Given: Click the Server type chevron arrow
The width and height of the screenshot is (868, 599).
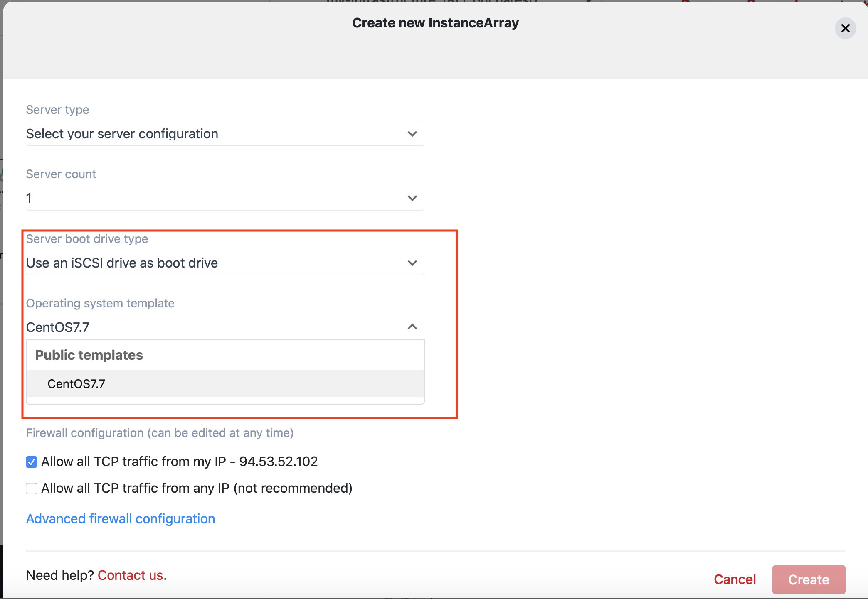Looking at the screenshot, I should point(412,134).
